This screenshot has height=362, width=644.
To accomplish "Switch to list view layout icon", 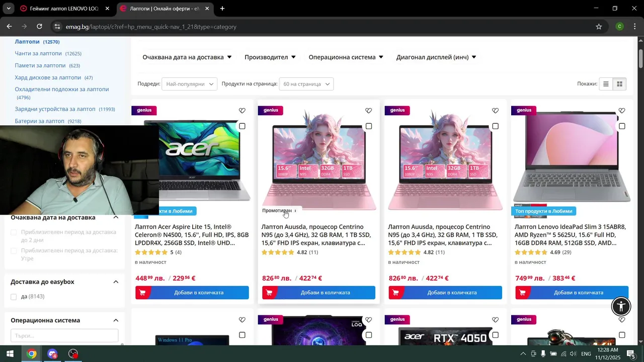I will click(606, 84).
